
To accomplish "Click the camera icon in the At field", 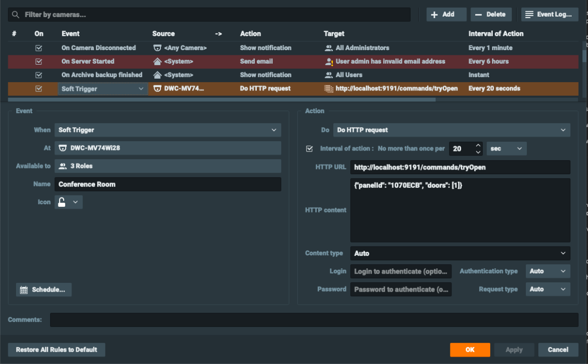I will tap(63, 148).
